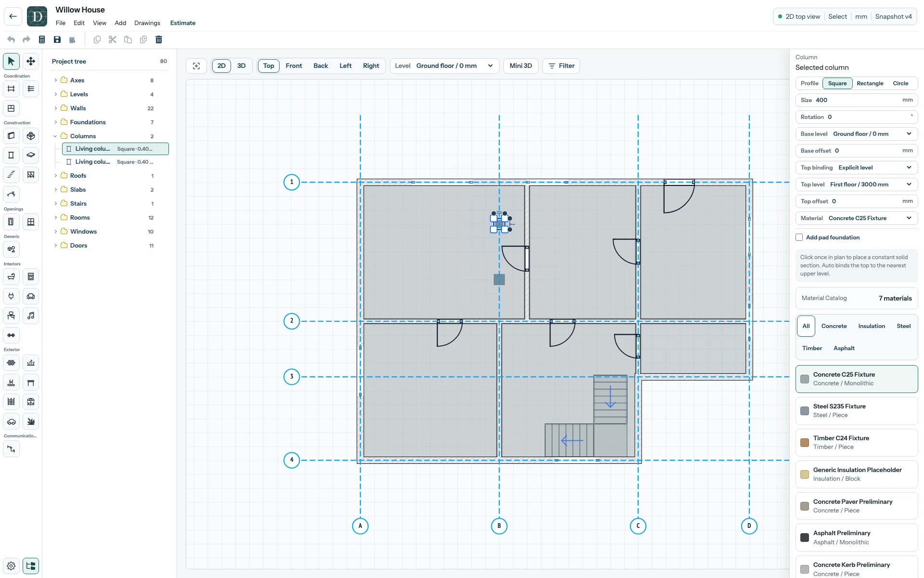Select the stairs tool icon

click(x=11, y=174)
